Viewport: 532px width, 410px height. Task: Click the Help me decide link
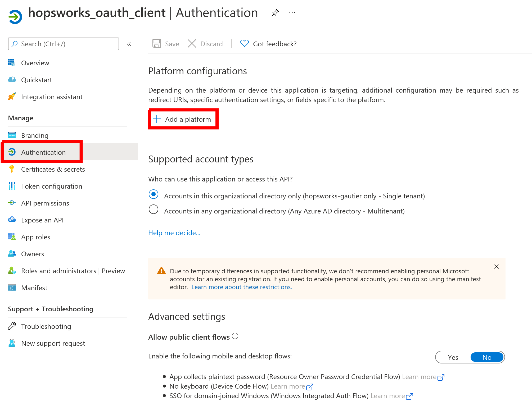(174, 233)
